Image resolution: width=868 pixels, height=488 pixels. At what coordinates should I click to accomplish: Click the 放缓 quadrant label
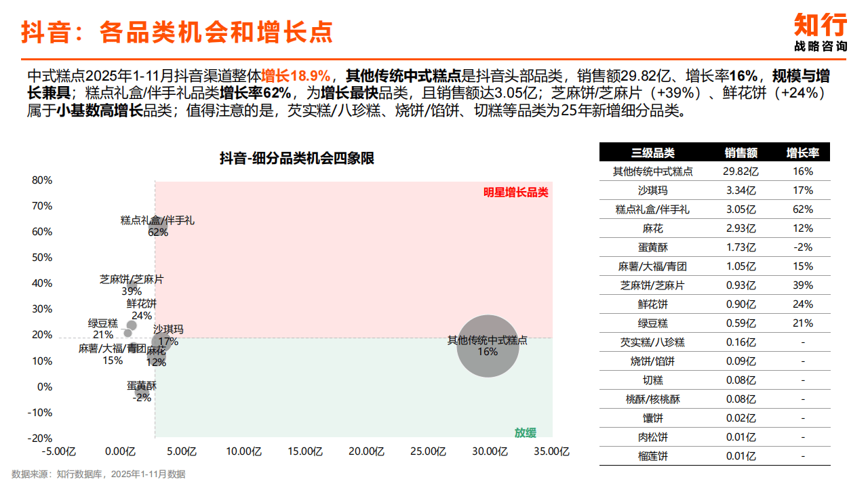pos(525,432)
